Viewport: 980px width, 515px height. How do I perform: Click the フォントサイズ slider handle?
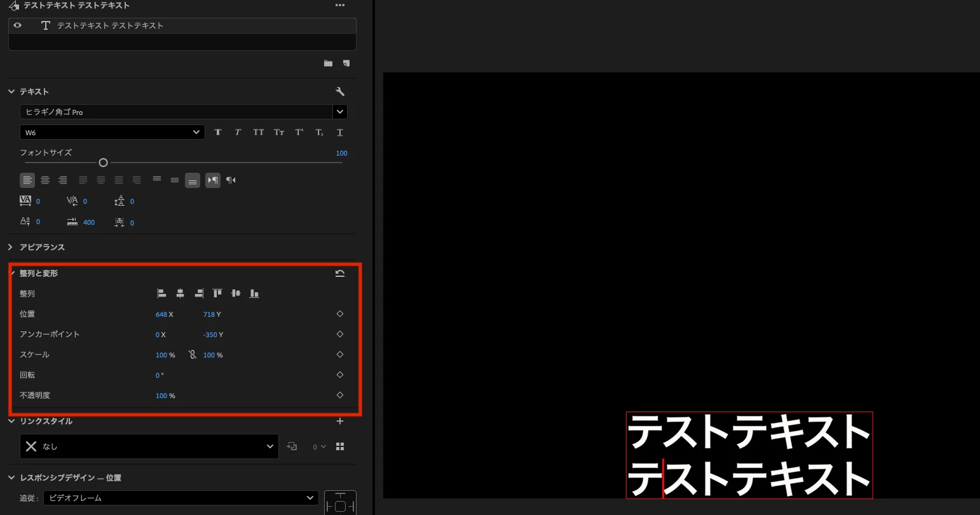103,163
